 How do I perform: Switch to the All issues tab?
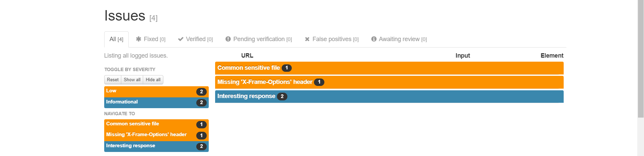coord(116,39)
